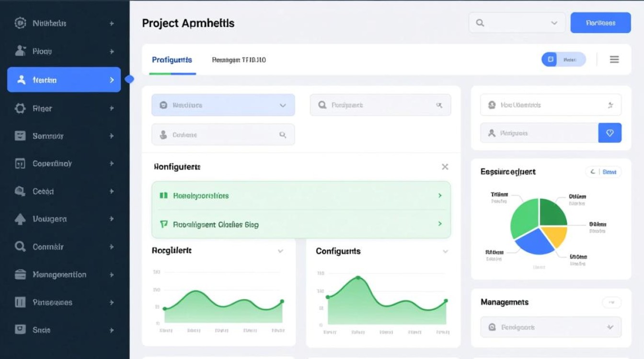Open the first green list item in Ronfiguterts
644x359 pixels.
coord(301,196)
